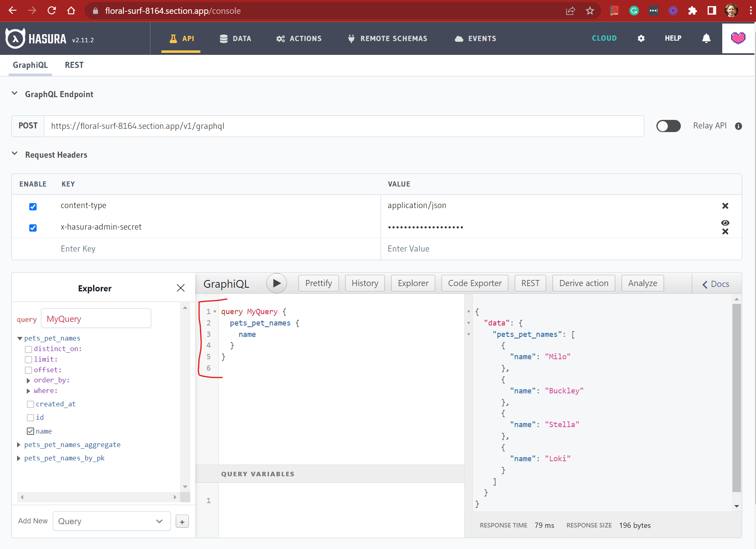
Task: Check the created_at field
Action: 30,404
